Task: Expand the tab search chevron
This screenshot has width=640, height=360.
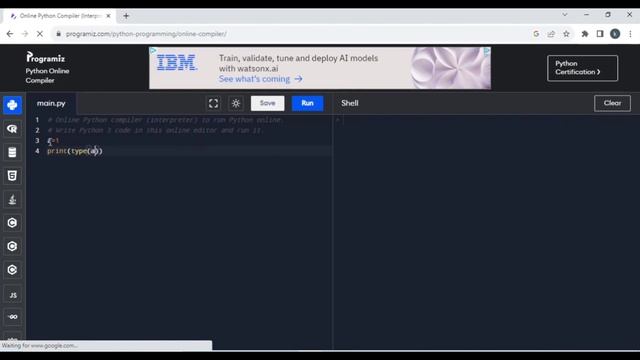Action: pos(565,15)
